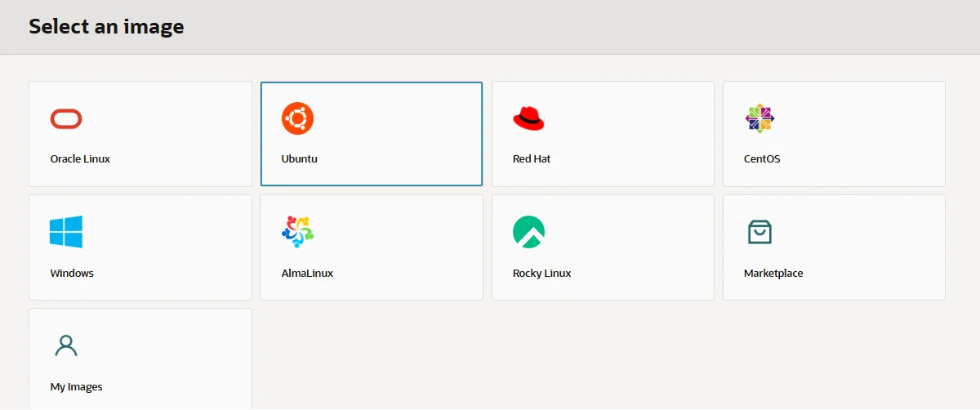This screenshot has height=410, width=980.
Task: Click the Marketplace shopping bag icon
Action: [x=759, y=232]
